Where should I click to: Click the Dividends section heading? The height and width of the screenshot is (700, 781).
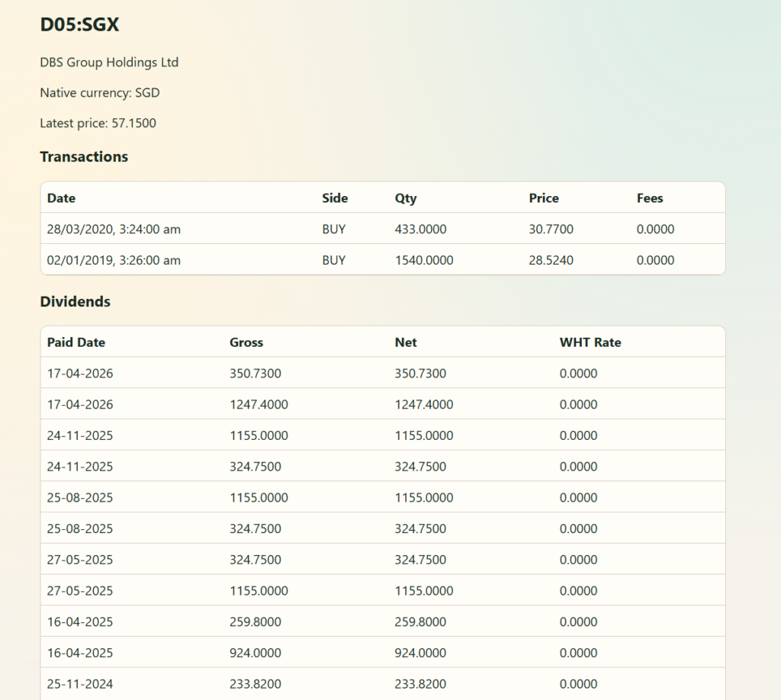coord(75,302)
